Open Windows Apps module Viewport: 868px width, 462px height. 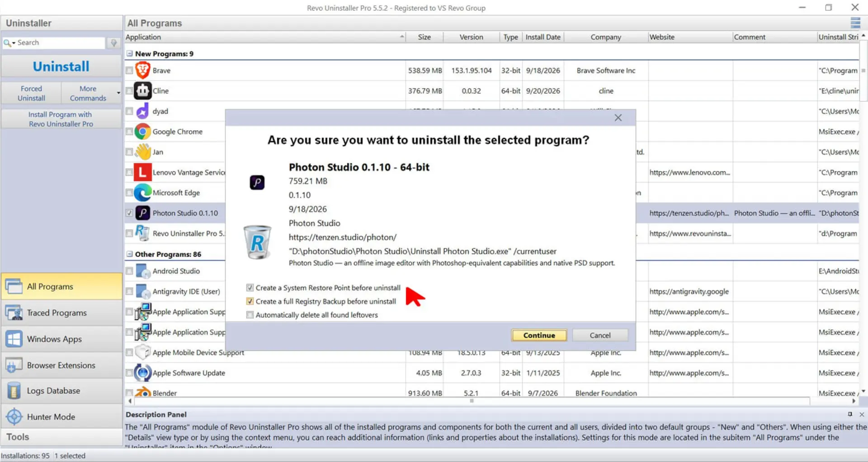[61, 339]
